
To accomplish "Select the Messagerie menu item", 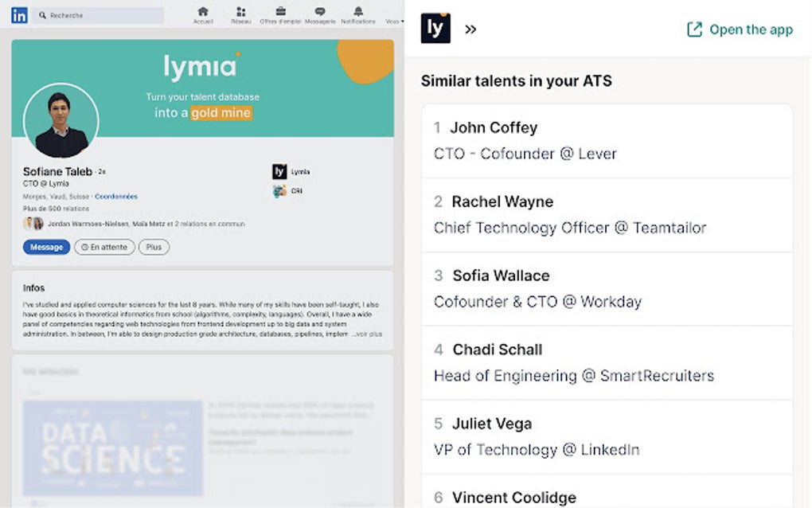I will (x=319, y=20).
